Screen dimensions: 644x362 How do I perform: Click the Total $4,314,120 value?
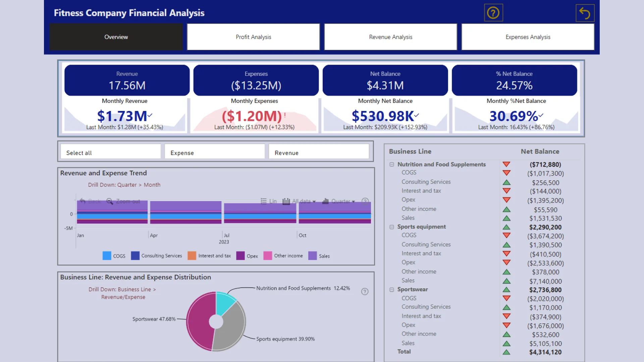(545, 352)
